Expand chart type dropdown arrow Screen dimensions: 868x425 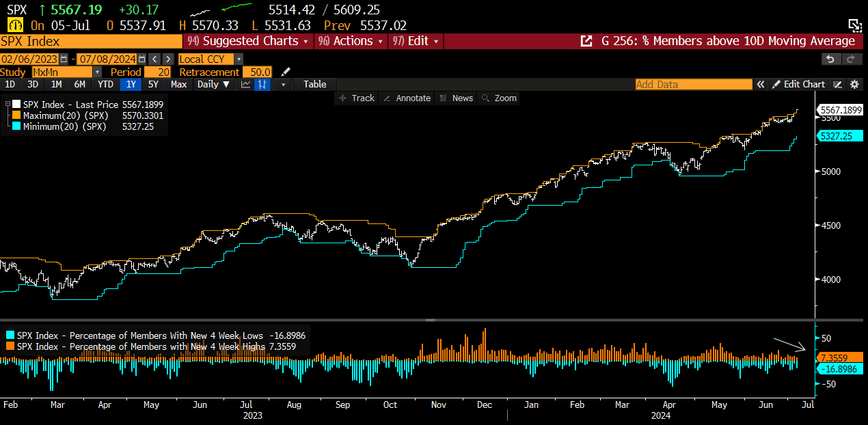pos(282,84)
